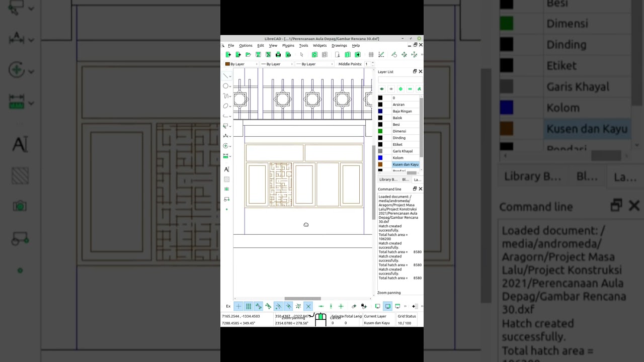The image size is (644, 362).
Task: Toggle snap on grid icon
Action: (249, 306)
